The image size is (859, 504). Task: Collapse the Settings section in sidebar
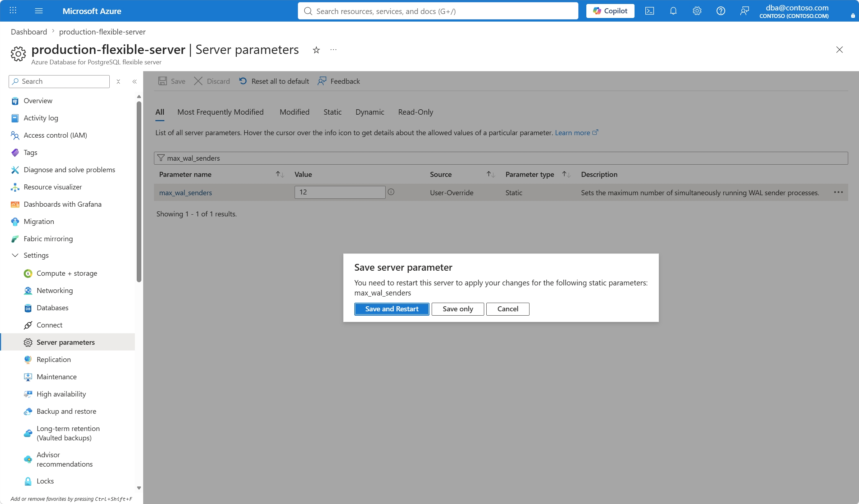tap(15, 255)
